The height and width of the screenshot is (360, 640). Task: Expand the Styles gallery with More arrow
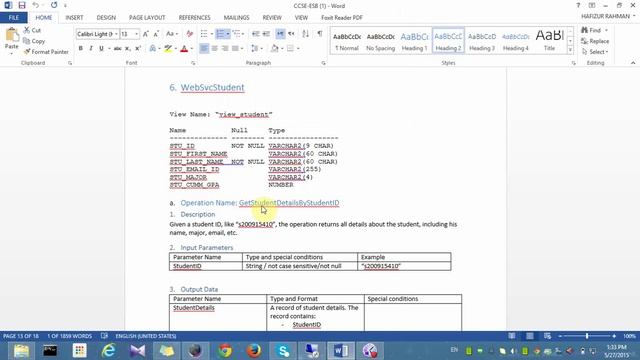(570, 50)
